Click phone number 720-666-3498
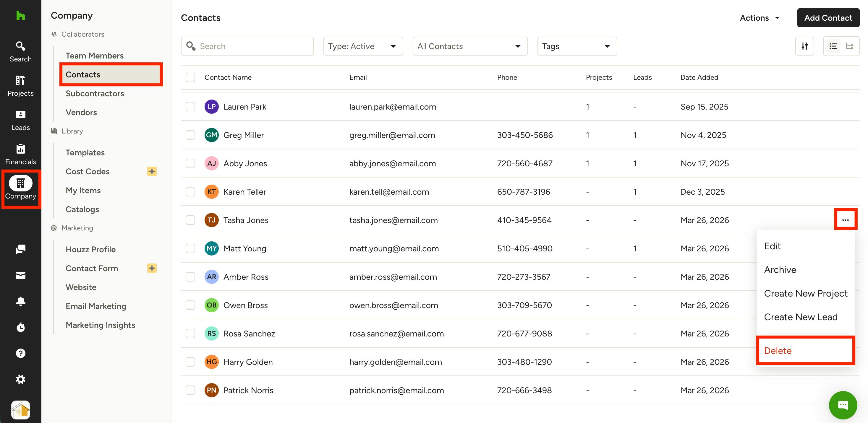868x423 pixels. (x=524, y=390)
